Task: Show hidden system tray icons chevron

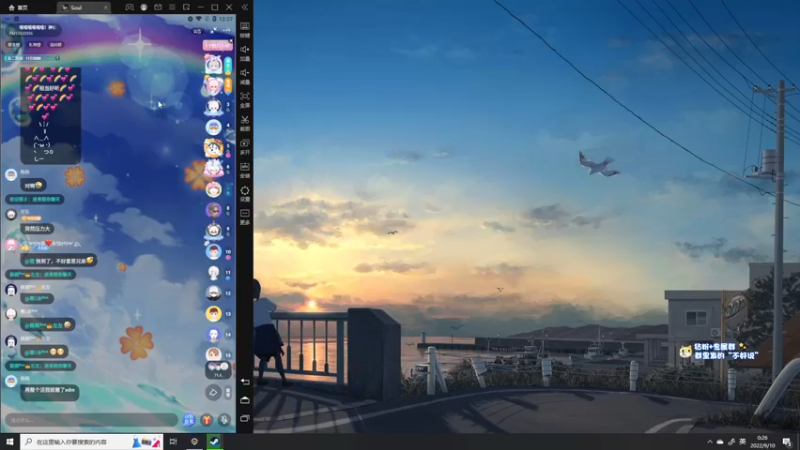Action: point(709,442)
